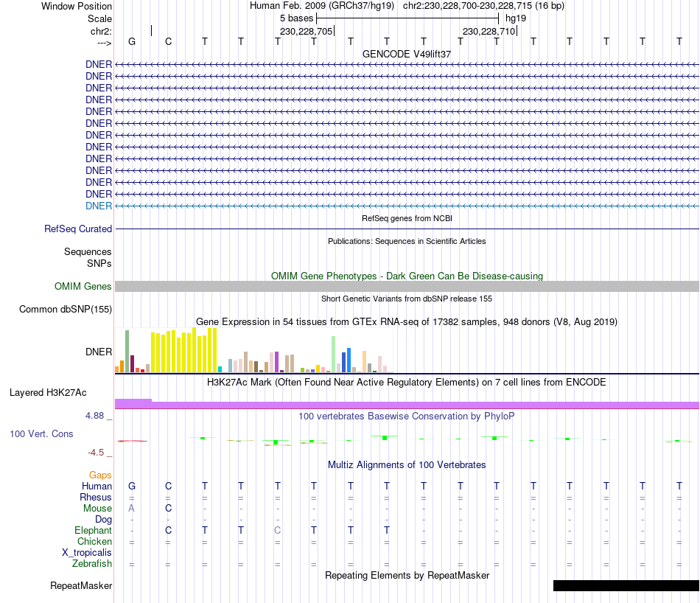Click the ---> sequence direction arrow label
This screenshot has height=603, width=700.
104,43
